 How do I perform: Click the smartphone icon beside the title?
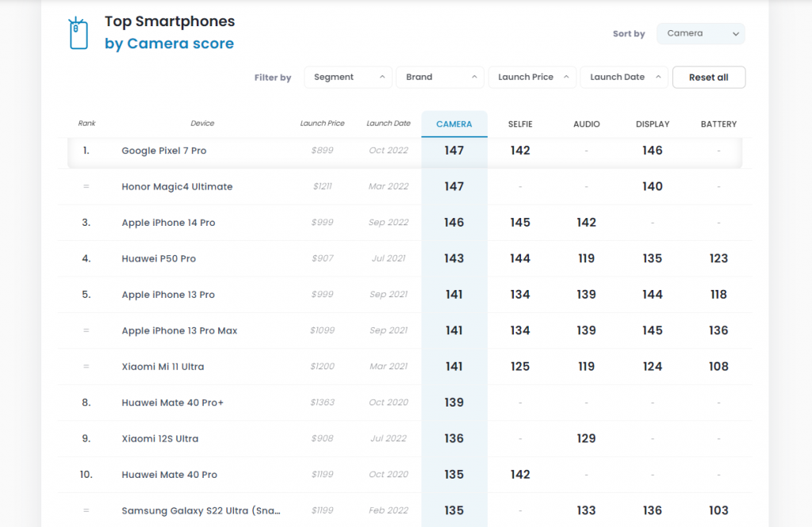(x=79, y=33)
